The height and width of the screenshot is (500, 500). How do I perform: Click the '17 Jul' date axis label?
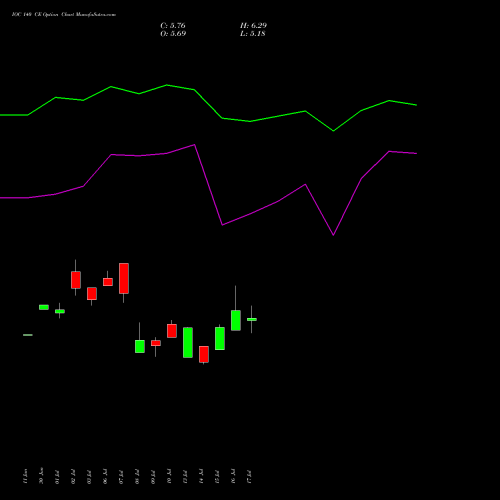[249, 477]
